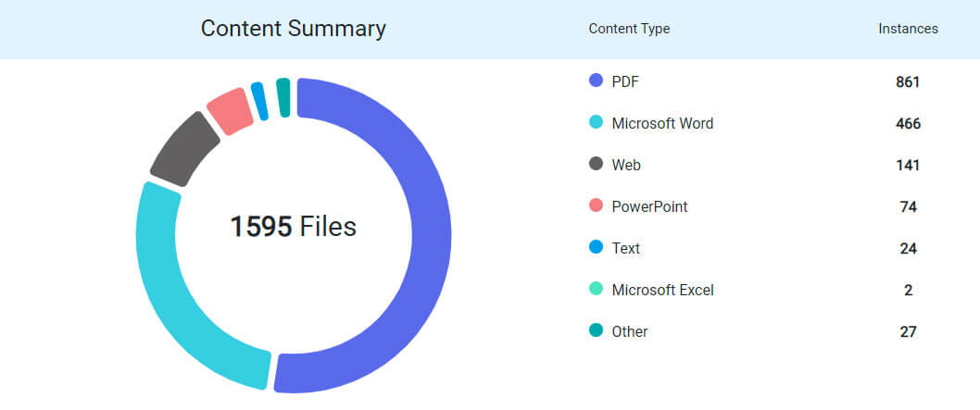Click the 861 PDF instances count
This screenshot has width=980, height=410.
tap(908, 81)
